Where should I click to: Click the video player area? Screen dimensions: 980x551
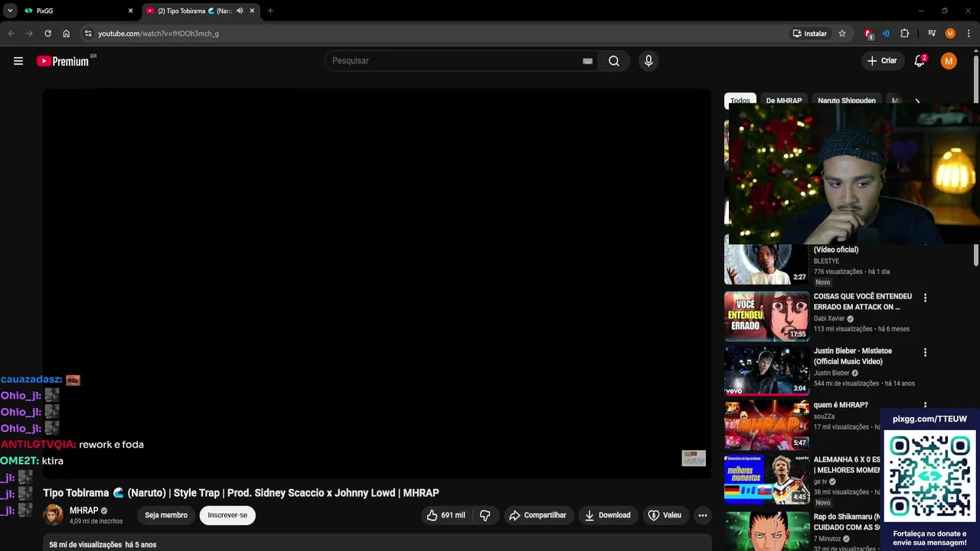[x=377, y=283]
